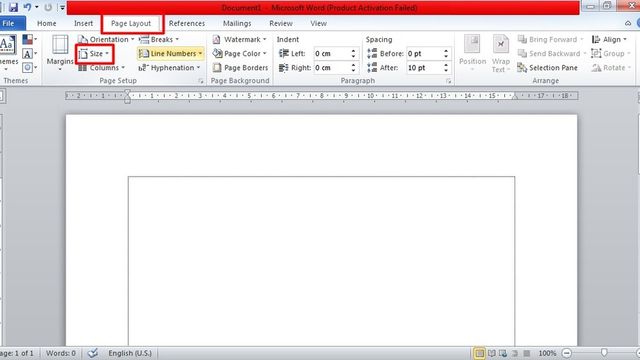The image size is (640, 360).
Task: Click the 100% zoom level button
Action: (x=547, y=353)
